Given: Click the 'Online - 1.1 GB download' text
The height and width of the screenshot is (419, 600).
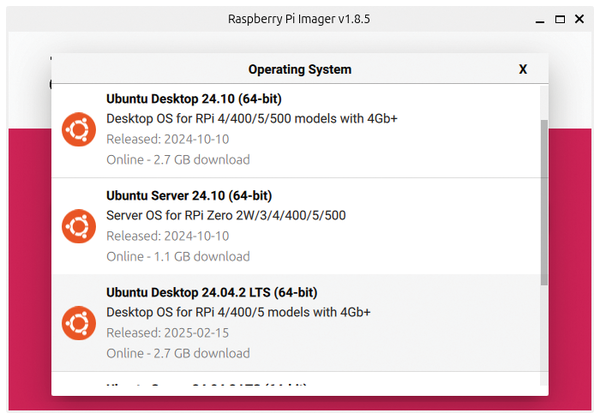Looking at the screenshot, I should tap(177, 256).
